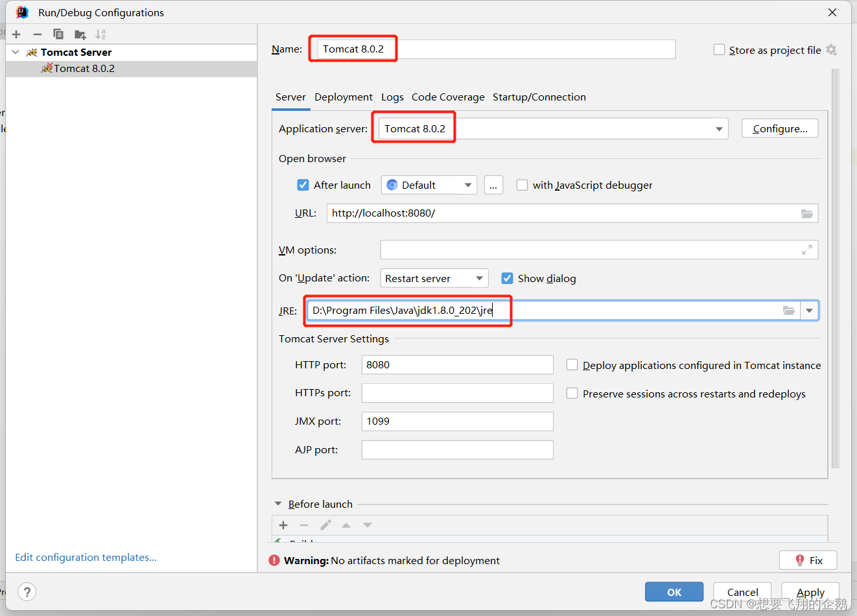Open Application server dropdown
The height and width of the screenshot is (616, 857).
(x=719, y=129)
